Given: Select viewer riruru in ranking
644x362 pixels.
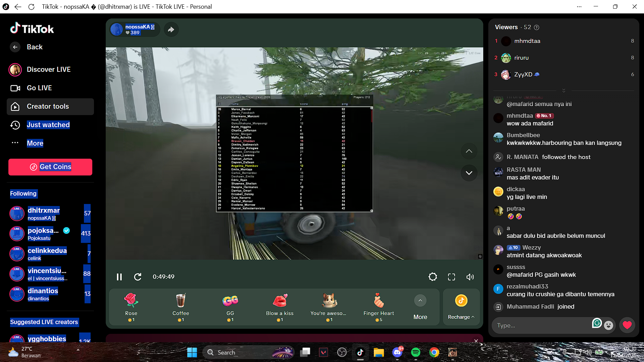Looking at the screenshot, I should point(564,58).
